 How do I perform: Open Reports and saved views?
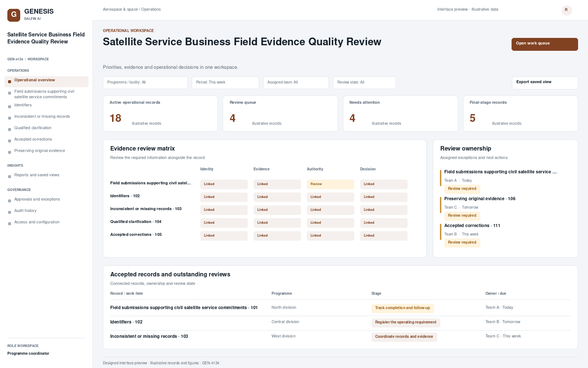[x=46, y=175]
